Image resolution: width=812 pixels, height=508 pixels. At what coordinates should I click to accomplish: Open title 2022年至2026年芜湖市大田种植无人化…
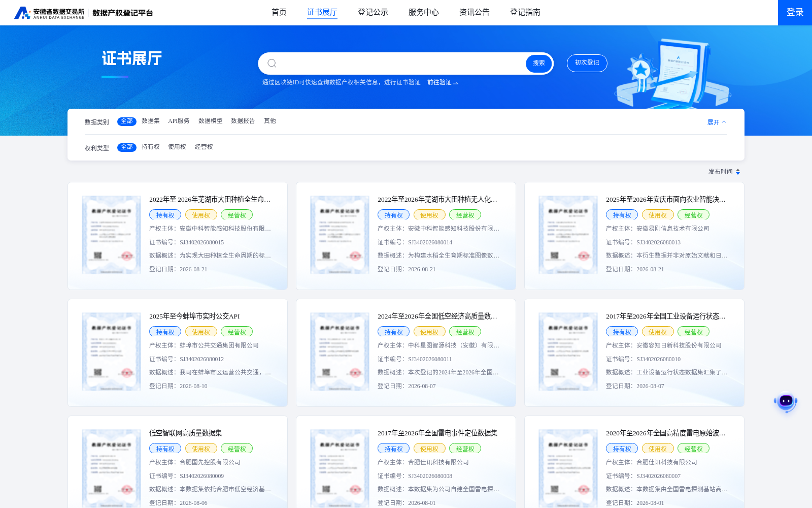click(x=437, y=200)
